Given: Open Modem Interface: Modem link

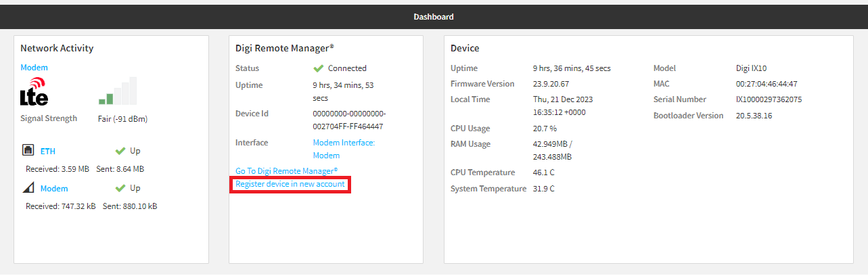Looking at the screenshot, I should tap(344, 149).
